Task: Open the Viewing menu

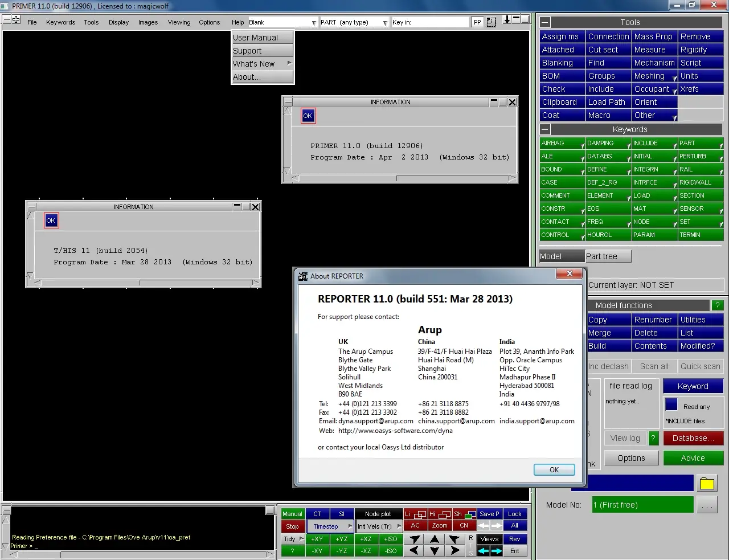Action: (x=179, y=22)
